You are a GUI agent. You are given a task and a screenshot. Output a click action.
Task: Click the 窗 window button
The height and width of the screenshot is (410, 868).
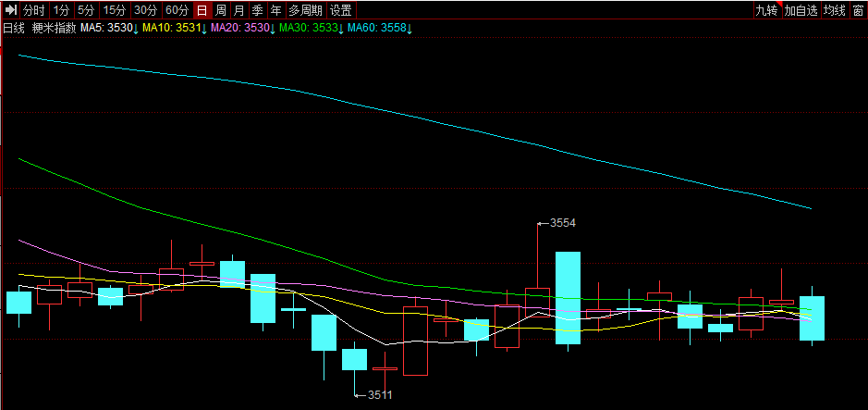(x=858, y=10)
